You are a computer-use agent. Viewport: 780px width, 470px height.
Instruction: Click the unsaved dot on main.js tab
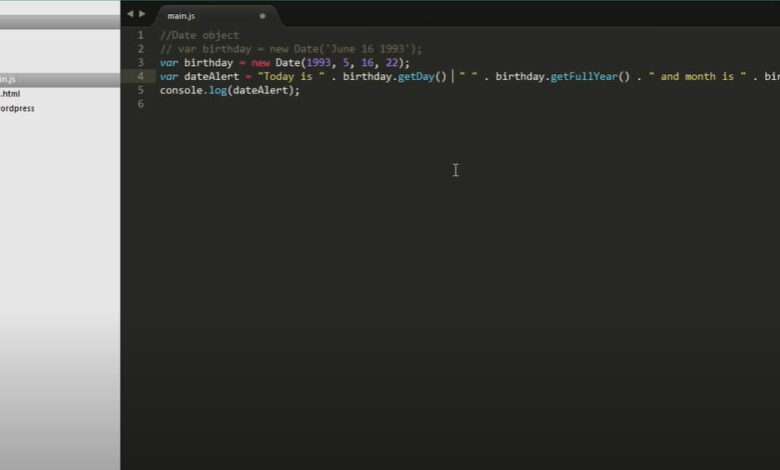tap(263, 16)
